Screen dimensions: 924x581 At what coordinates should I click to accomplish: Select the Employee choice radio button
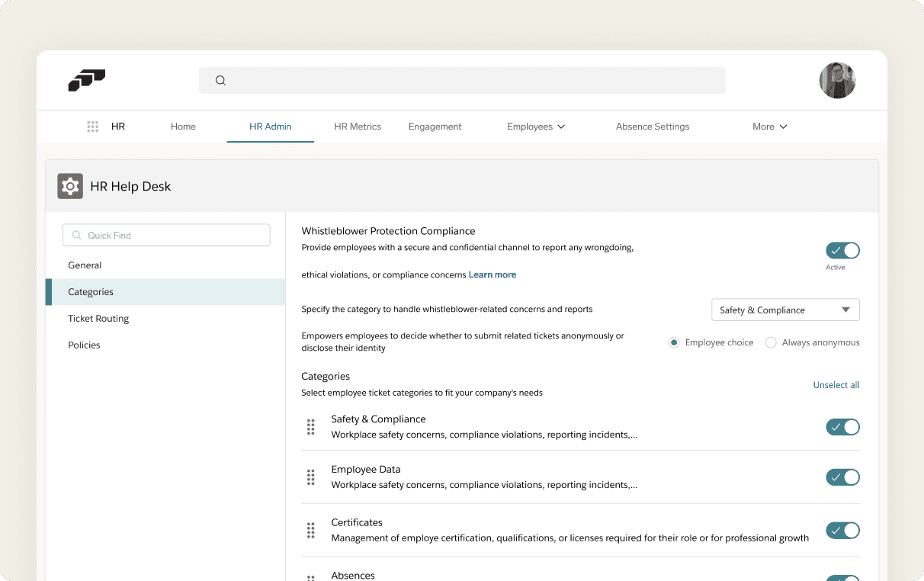point(674,342)
